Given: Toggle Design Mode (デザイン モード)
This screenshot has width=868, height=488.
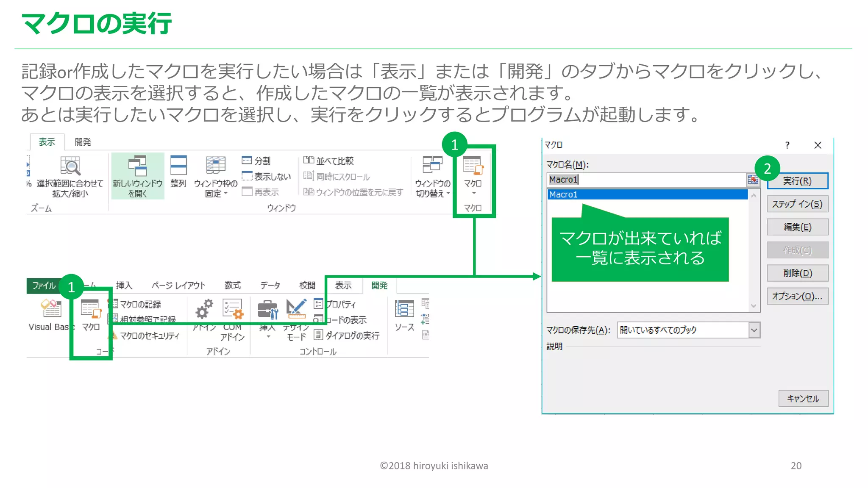Looking at the screenshot, I should (296, 319).
